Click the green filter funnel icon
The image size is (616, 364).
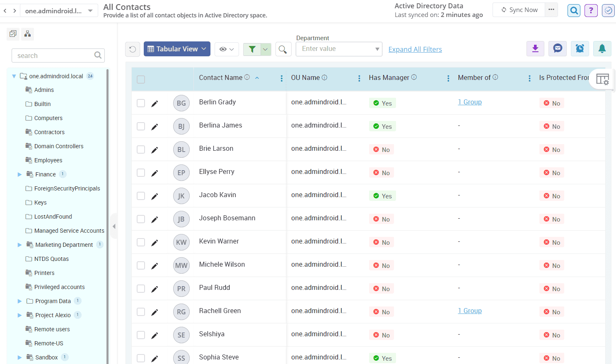pyautogui.click(x=253, y=49)
